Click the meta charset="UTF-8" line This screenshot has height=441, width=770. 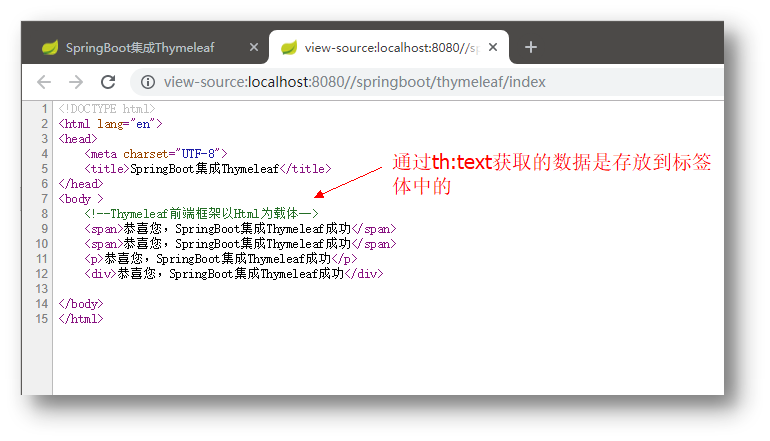(x=156, y=154)
